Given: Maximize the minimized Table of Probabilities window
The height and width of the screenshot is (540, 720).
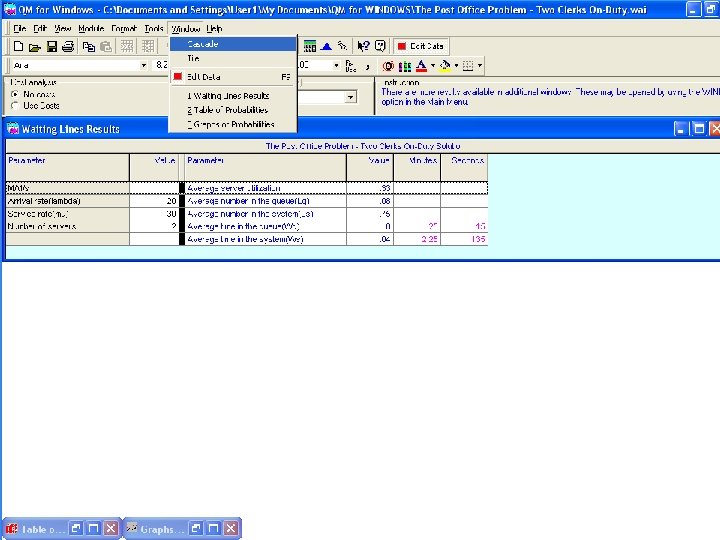Looking at the screenshot, I should 93,529.
